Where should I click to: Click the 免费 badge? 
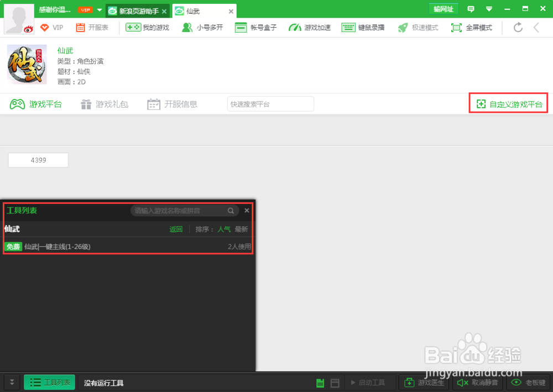point(13,247)
